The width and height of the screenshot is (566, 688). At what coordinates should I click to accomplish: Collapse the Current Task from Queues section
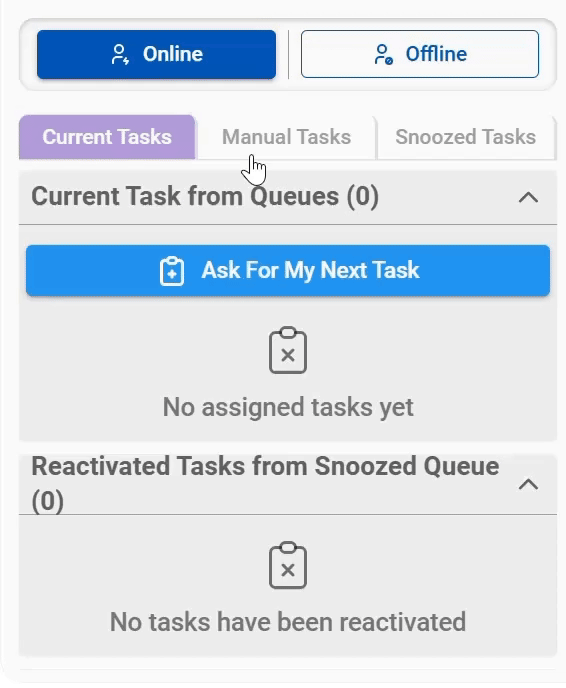tap(528, 197)
